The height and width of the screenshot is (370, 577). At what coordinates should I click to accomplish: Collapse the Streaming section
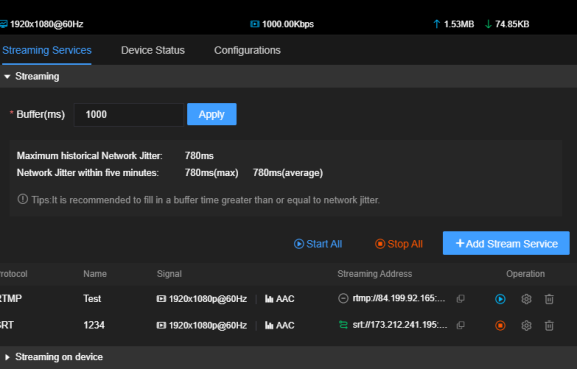point(7,77)
